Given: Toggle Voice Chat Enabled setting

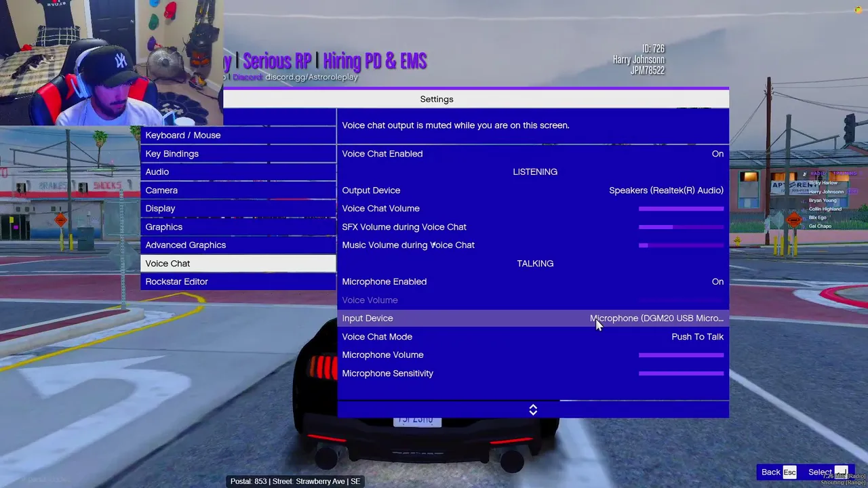Looking at the screenshot, I should click(533, 154).
